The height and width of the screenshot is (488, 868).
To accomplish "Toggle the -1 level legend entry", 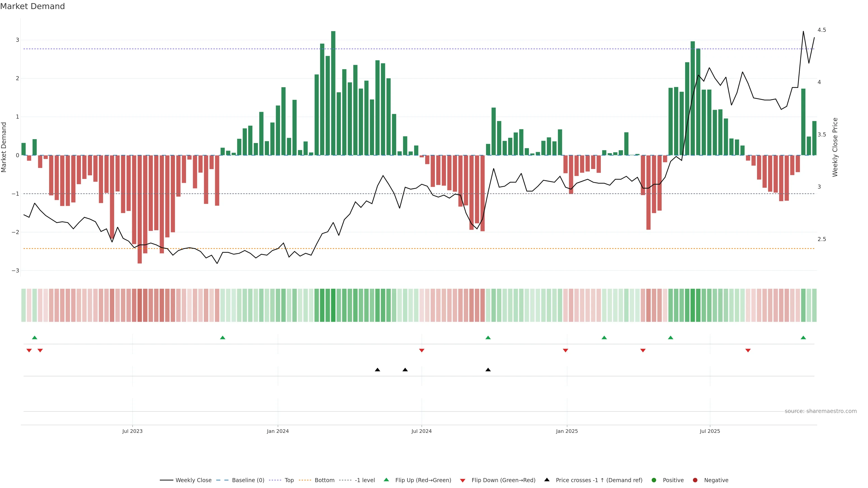I will click(x=365, y=480).
